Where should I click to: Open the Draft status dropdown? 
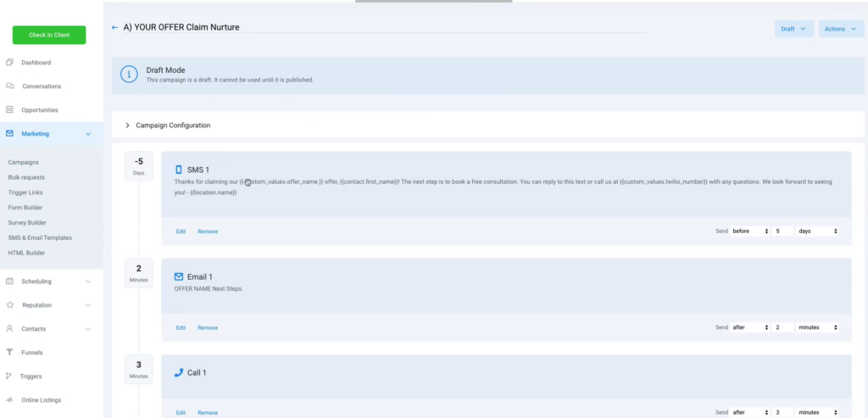[793, 29]
